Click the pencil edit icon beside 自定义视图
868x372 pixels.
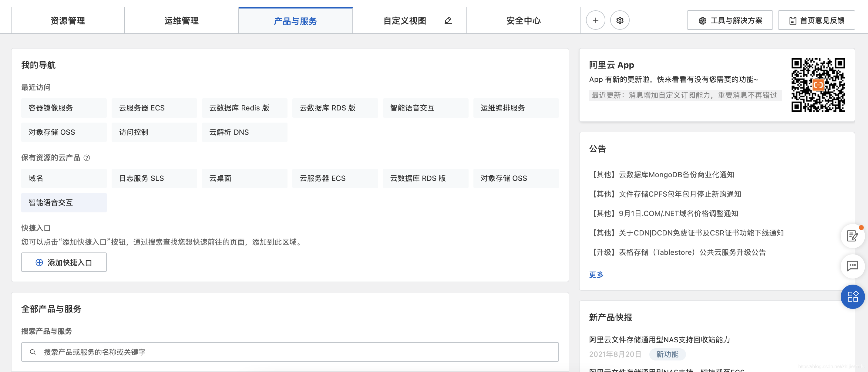click(x=448, y=21)
